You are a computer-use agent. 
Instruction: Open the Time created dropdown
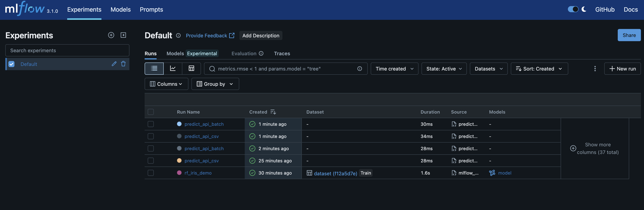(394, 69)
